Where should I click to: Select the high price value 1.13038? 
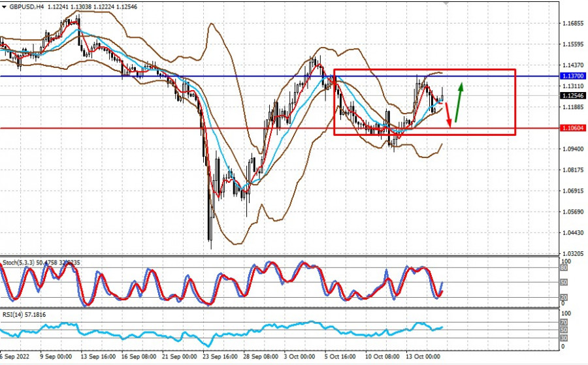[80, 7]
